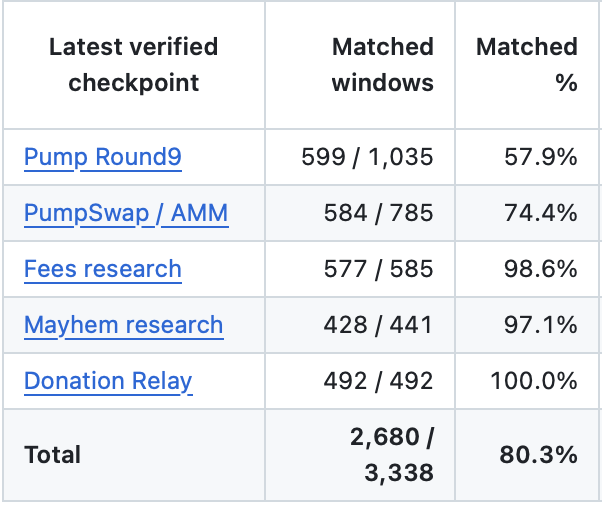The height and width of the screenshot is (508, 602).
Task: Select the '428 / 441' cell
Action: point(360,325)
